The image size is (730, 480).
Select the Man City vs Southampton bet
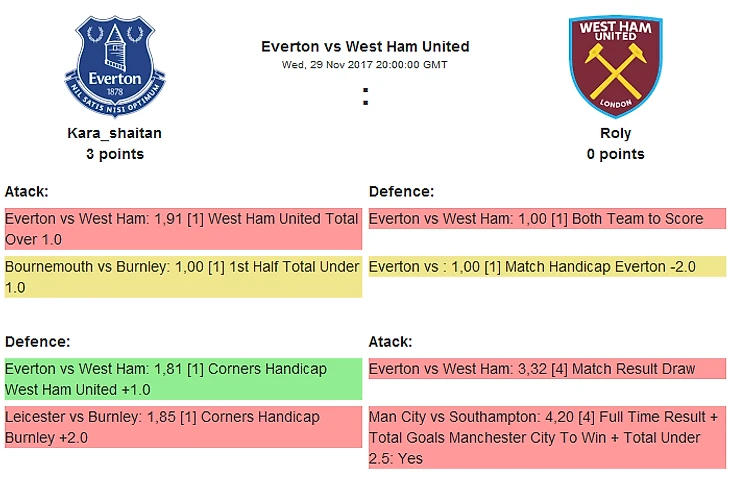coord(546,437)
